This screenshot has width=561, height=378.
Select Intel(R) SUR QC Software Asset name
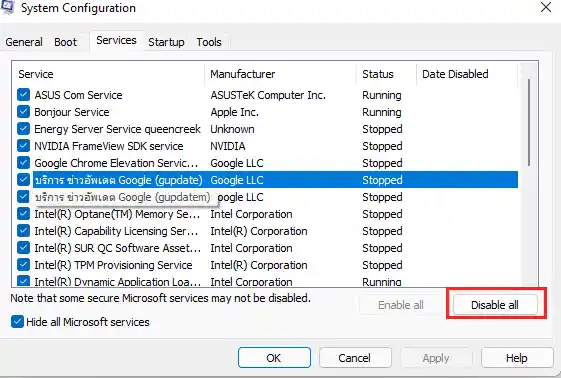tap(117, 248)
